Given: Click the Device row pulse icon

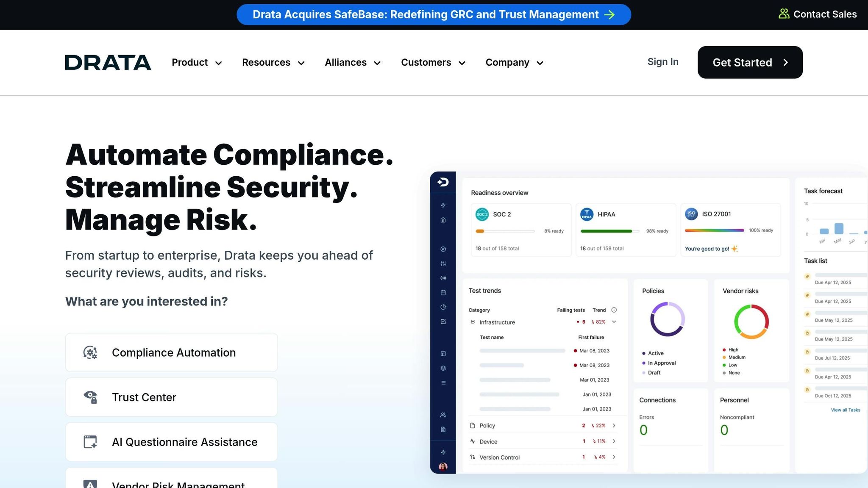Looking at the screenshot, I should (473, 441).
